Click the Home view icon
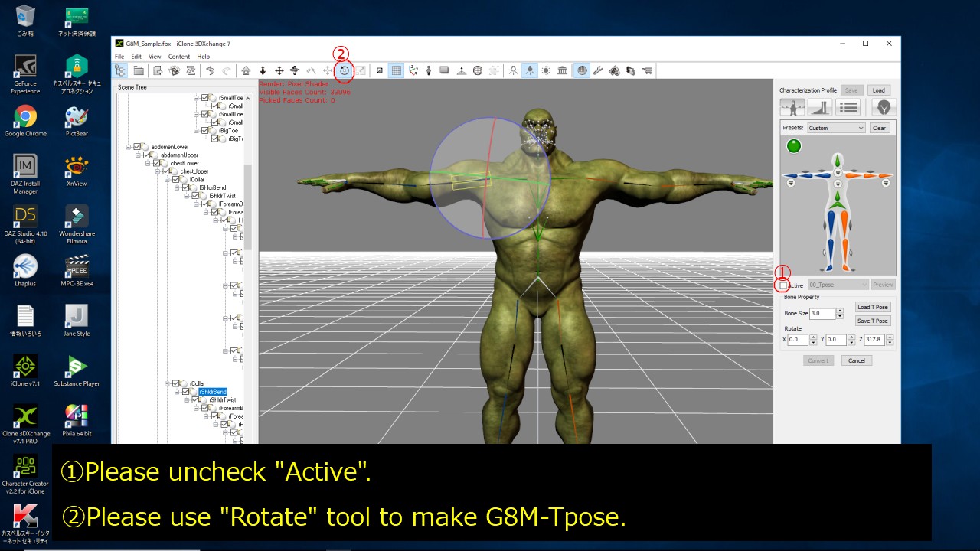The height and width of the screenshot is (551, 980). point(246,71)
